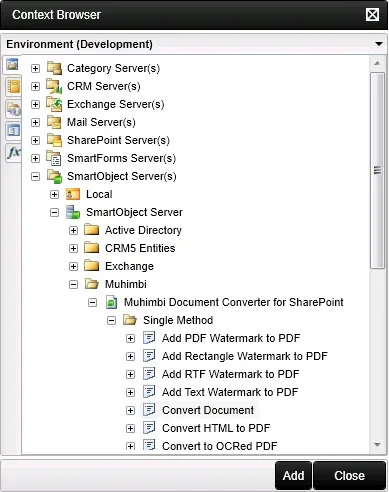The image size is (389, 492).
Task: Expand the CRM5 Entities folder
Action: click(73, 248)
